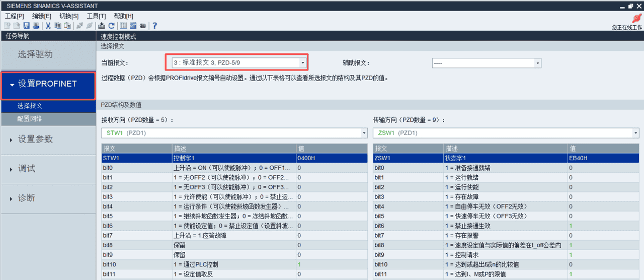The height and width of the screenshot is (280, 644).
Task: Open the parameter list table icon
Action: tap(123, 26)
